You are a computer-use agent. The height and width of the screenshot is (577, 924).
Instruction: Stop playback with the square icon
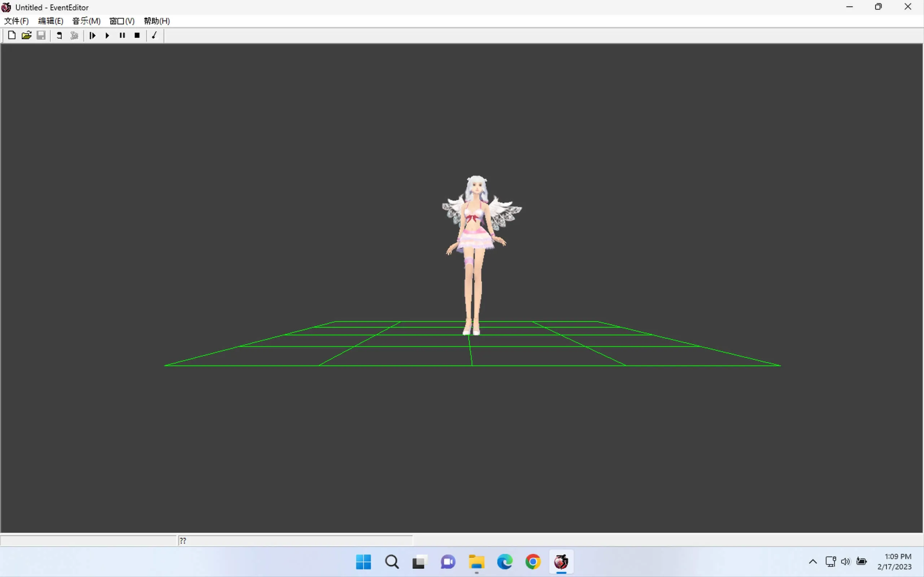coord(137,35)
